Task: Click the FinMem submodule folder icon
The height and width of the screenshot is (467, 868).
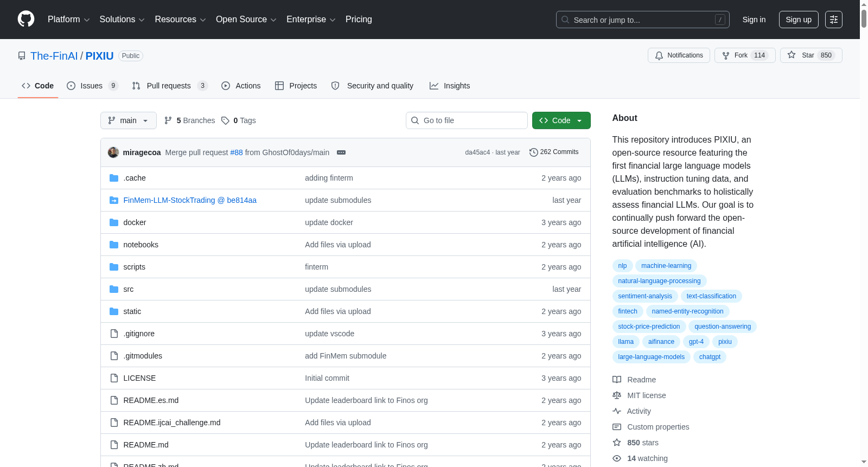Action: (x=114, y=200)
